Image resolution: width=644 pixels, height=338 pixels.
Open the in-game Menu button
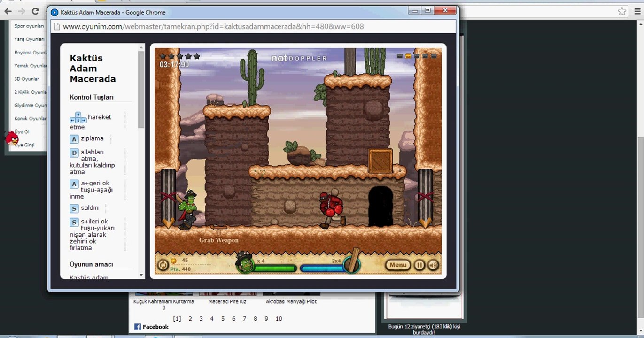398,265
